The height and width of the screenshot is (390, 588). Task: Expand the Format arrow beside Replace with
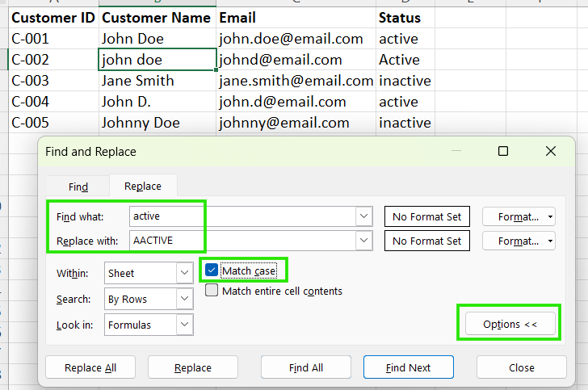pos(550,241)
